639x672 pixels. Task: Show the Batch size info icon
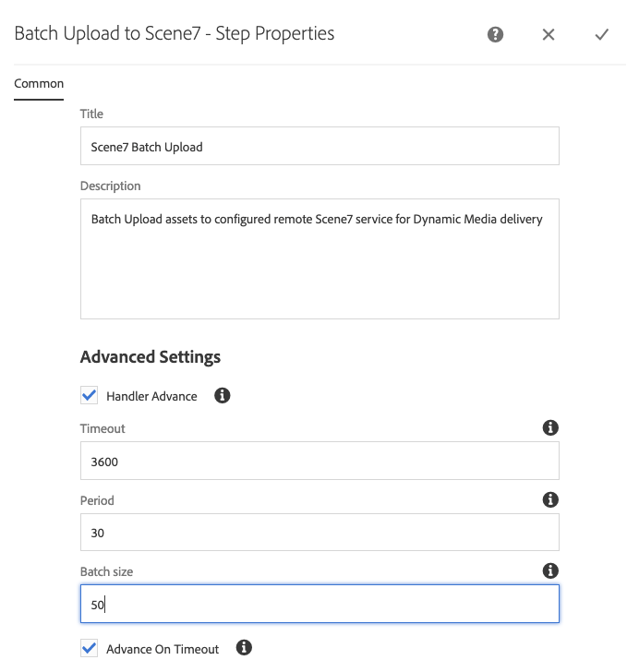click(x=550, y=571)
